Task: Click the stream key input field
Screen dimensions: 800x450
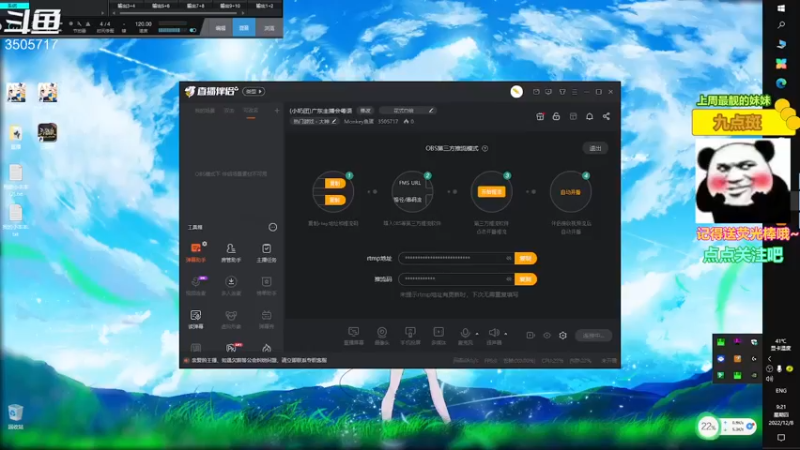Action: [x=456, y=279]
